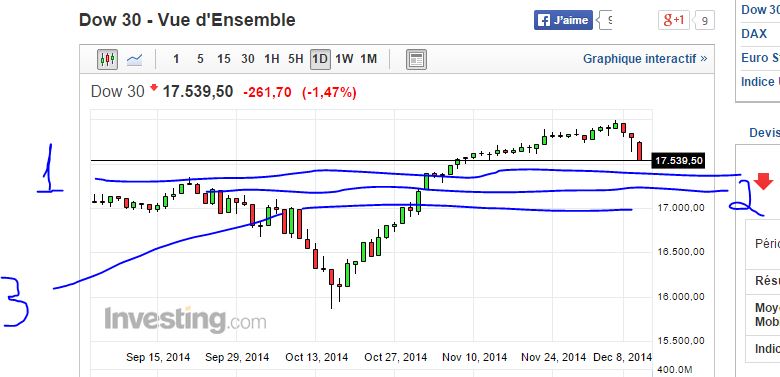Click the Sep 29, 2014 date label
Viewport: 780px width, 377px height.
tap(237, 357)
